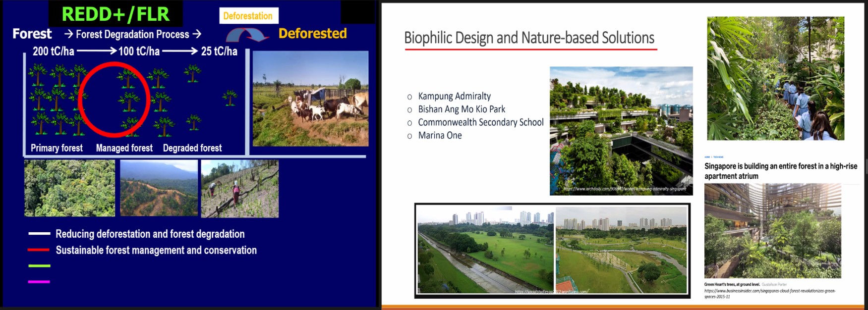The image size is (868, 310).
Task: Click the curved blue deforestation arrow
Action: pyautogui.click(x=246, y=35)
